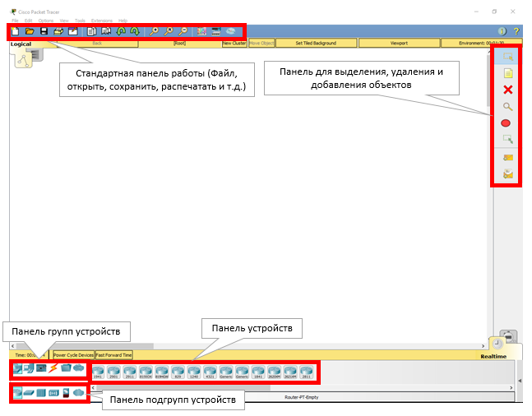The height and width of the screenshot is (416, 532).
Task: Click the Print icon in the toolbar
Action: coord(58,31)
